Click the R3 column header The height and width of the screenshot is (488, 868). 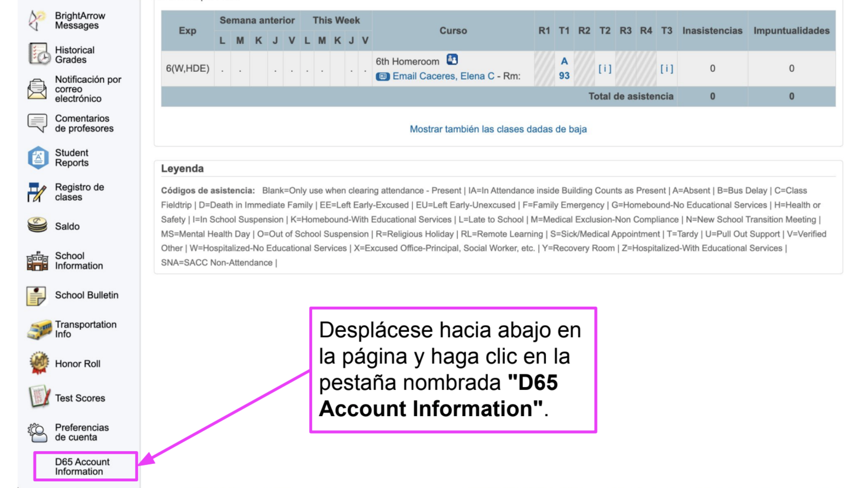pyautogui.click(x=625, y=31)
